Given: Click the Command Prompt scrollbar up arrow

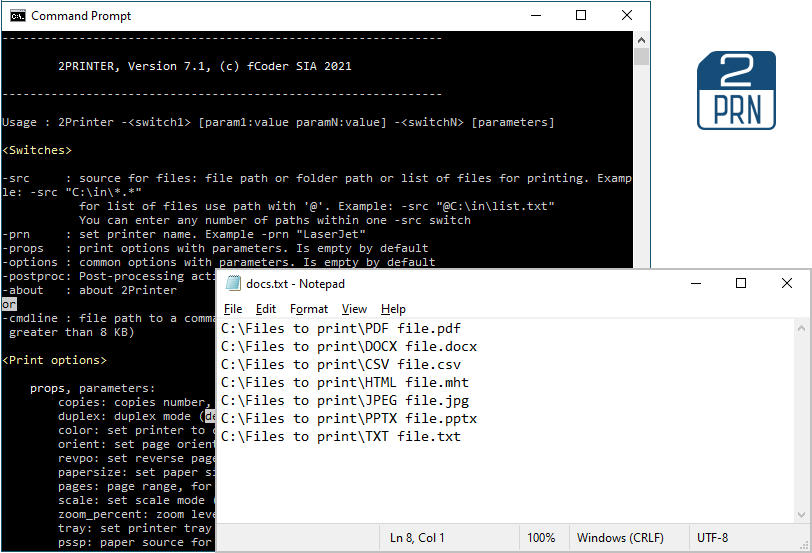Looking at the screenshot, I should coord(642,39).
